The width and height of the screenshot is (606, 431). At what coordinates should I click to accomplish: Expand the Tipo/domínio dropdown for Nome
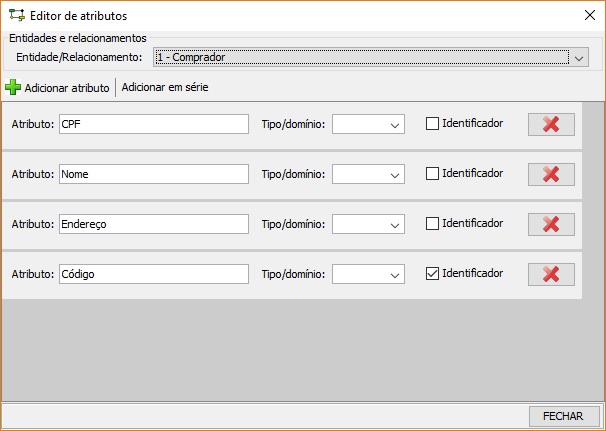click(368, 174)
